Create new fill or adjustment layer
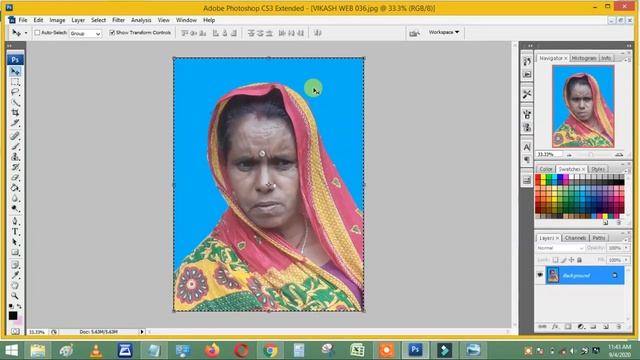640x360 pixels. [580, 327]
